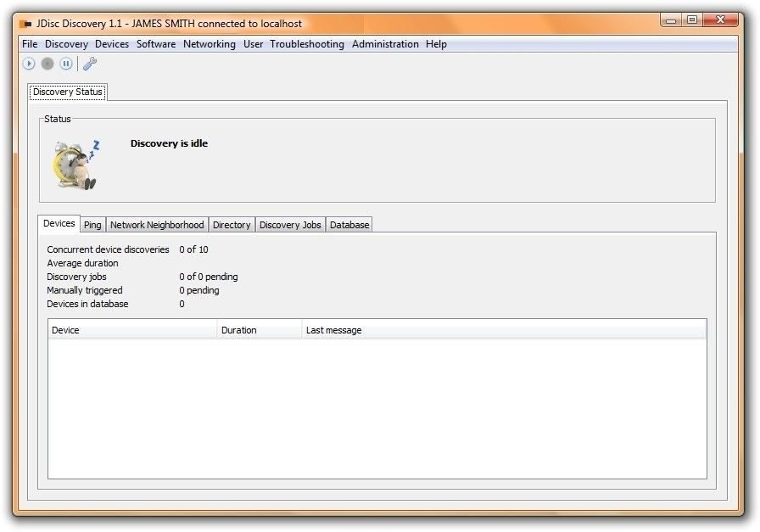Viewport: 760px width, 532px height.
Task: Start discovery with the play icon
Action: (x=28, y=64)
